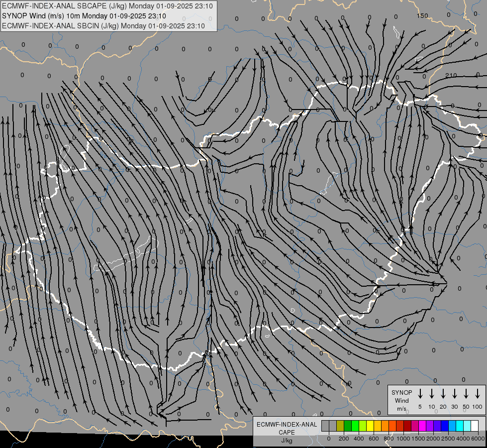
Task: Click the 200 label on CAPE scale
Action: [344, 439]
